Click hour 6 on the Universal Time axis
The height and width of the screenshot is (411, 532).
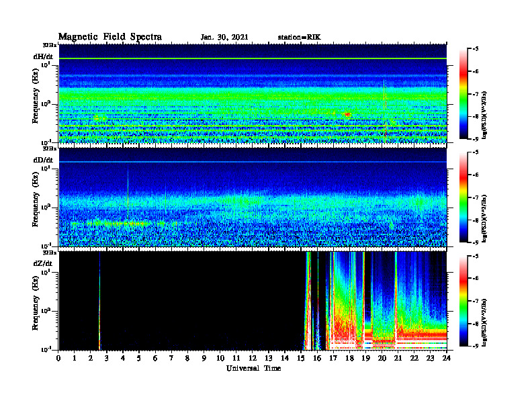[155, 359]
